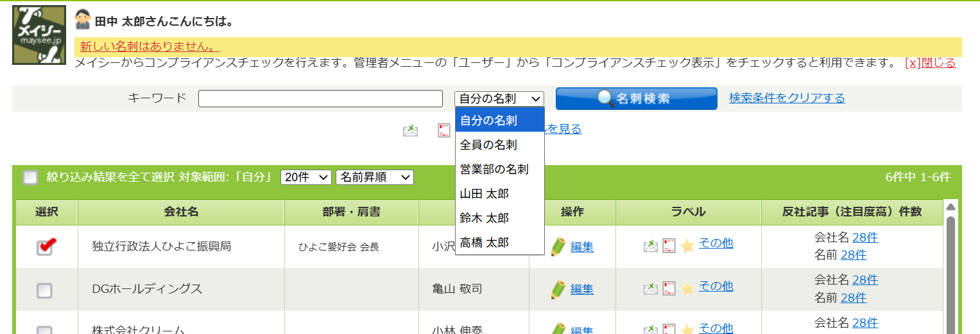This screenshot has height=334, width=980.
Task: Click card label icon in DGホールディングス row
Action: tap(669, 288)
